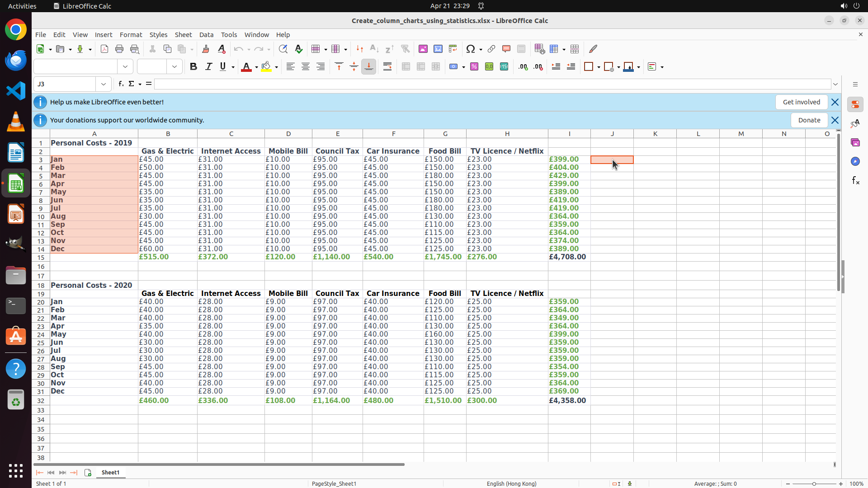Expand the formula bar
This screenshot has height=488, width=868.
835,84
